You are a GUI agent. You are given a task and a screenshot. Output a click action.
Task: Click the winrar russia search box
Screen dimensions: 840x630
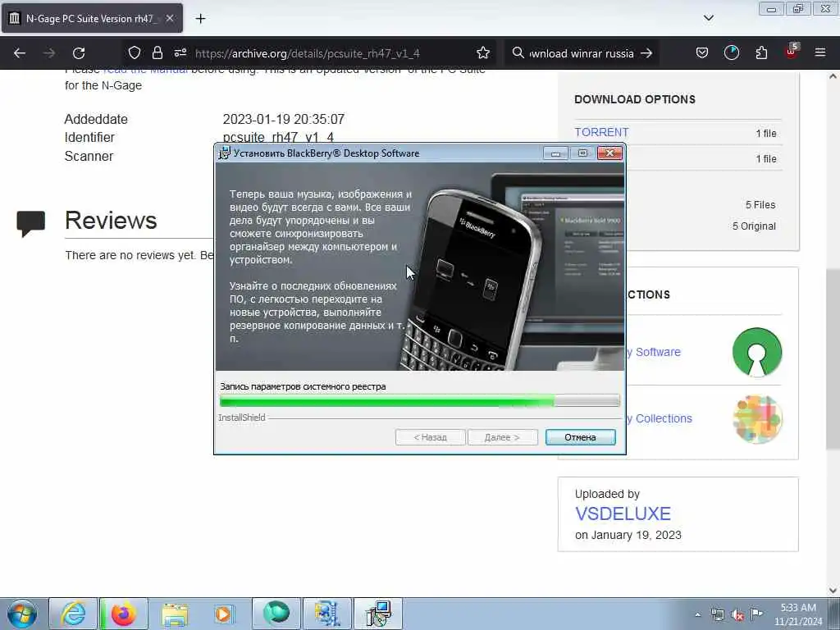(582, 53)
